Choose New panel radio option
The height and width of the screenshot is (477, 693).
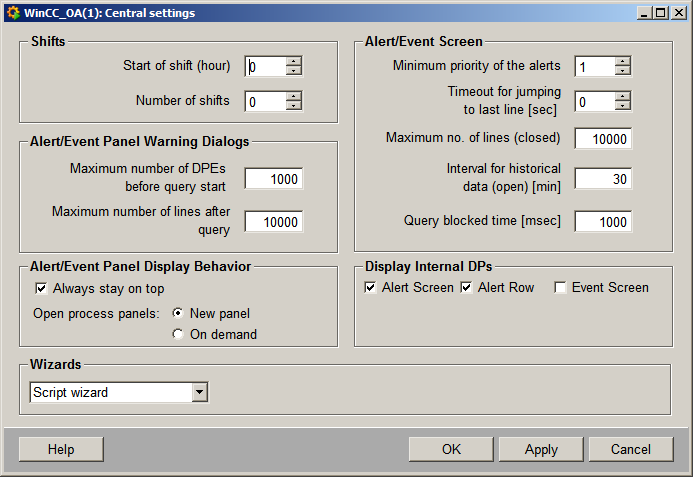pyautogui.click(x=178, y=313)
